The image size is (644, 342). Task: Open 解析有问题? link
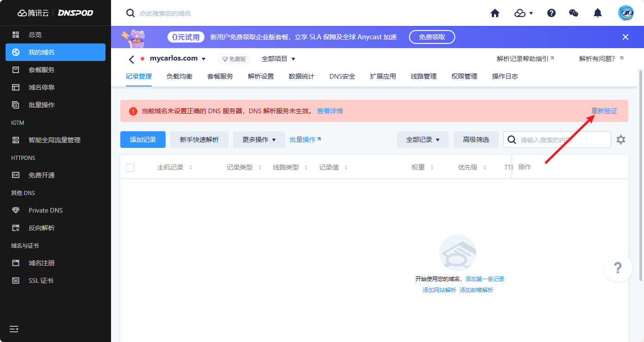point(601,59)
